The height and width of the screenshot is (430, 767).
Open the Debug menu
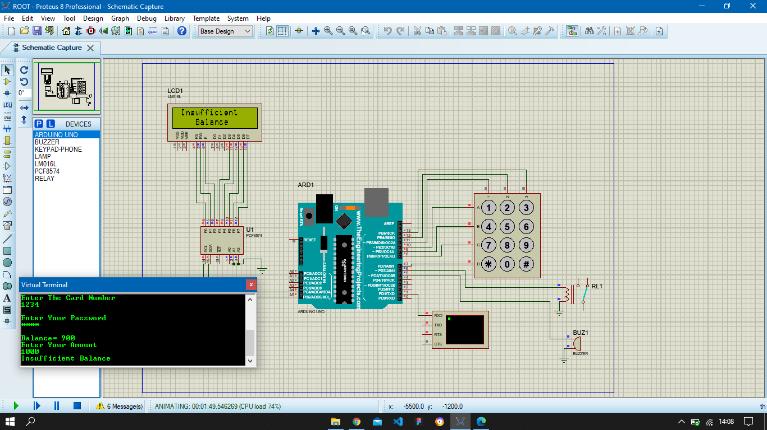click(146, 18)
